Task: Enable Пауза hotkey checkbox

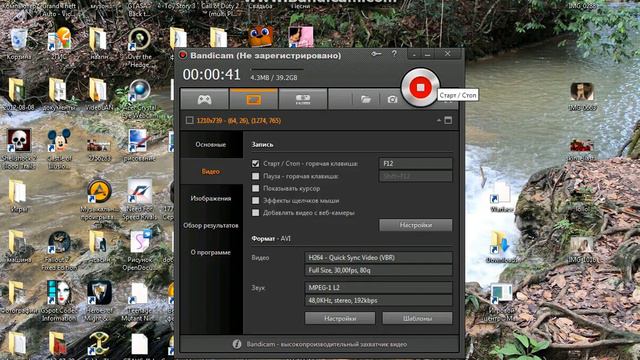Action: pos(256,176)
